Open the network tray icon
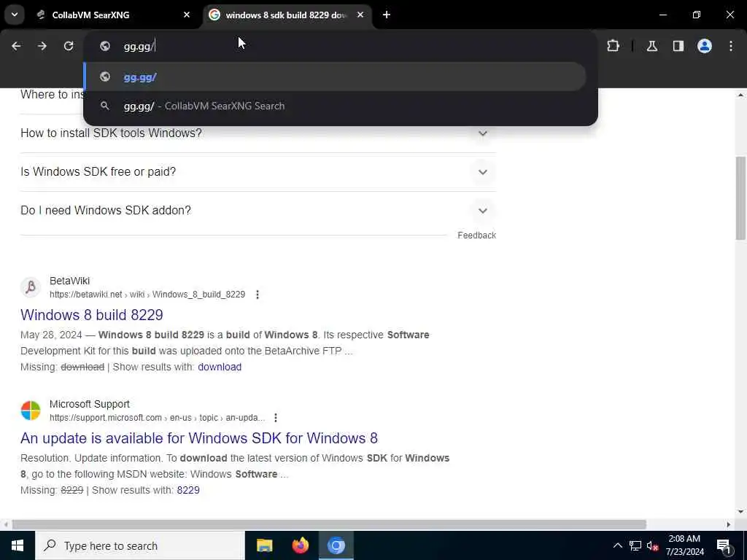Viewport: 747px width, 560px height. pos(635,545)
